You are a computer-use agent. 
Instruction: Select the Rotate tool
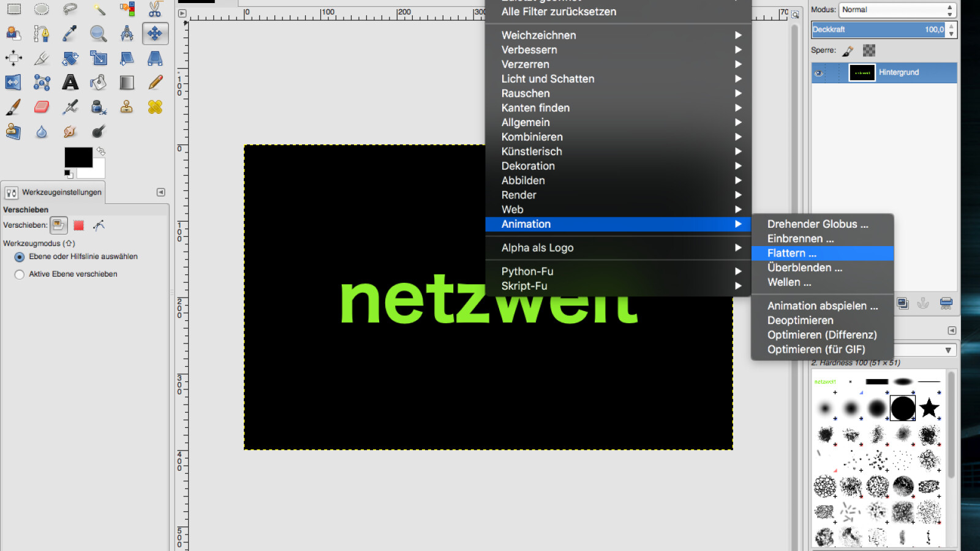(70, 58)
